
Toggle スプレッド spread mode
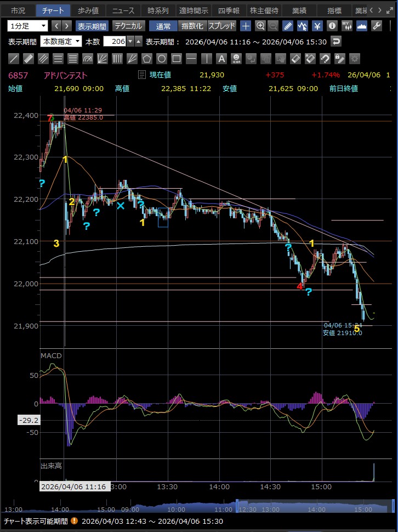pyautogui.click(x=221, y=26)
